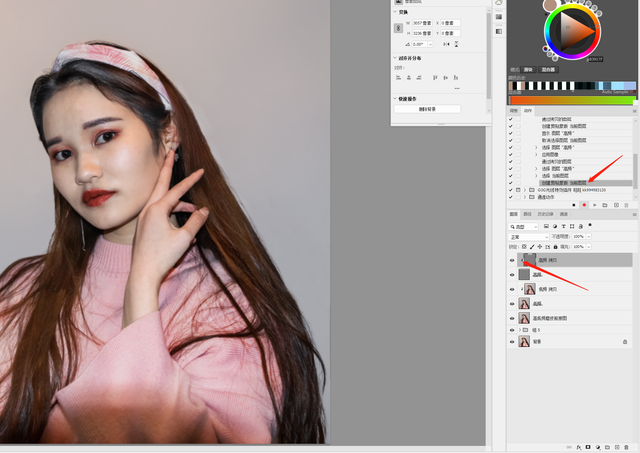Lock image pixels with brush icon

coord(532,246)
